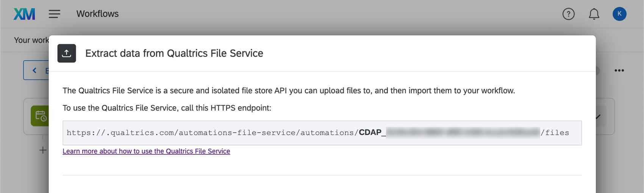The image size is (644, 193).
Task: Expand the chevron on the workflow card
Action: pyautogui.click(x=599, y=117)
